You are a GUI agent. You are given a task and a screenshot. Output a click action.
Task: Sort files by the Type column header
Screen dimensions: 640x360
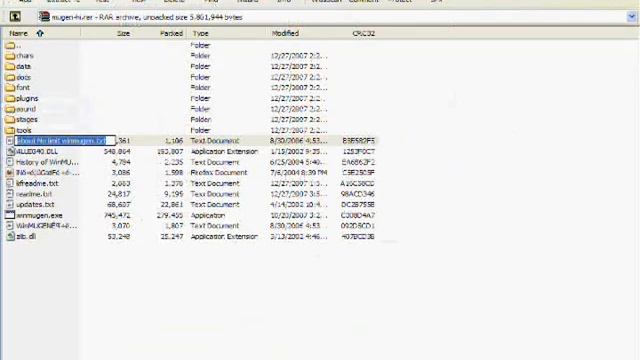200,33
